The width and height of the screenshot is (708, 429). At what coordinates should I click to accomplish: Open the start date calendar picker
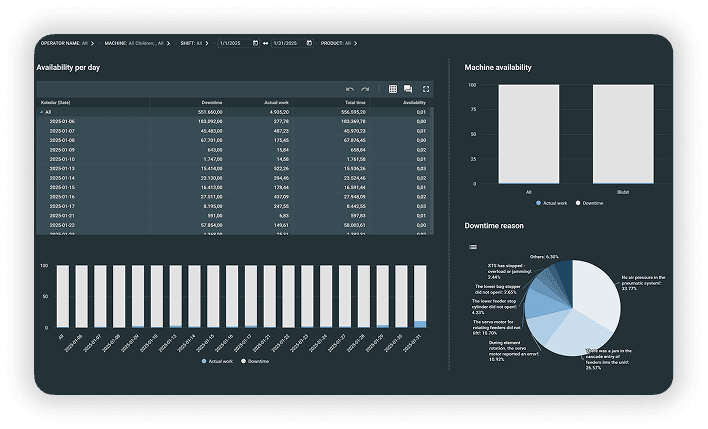pyautogui.click(x=255, y=43)
